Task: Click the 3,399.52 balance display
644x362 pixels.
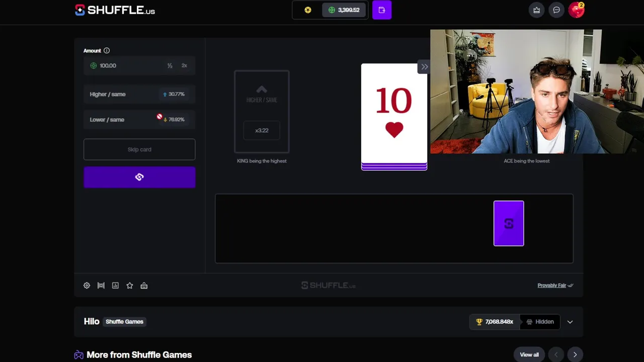Action: point(344,10)
